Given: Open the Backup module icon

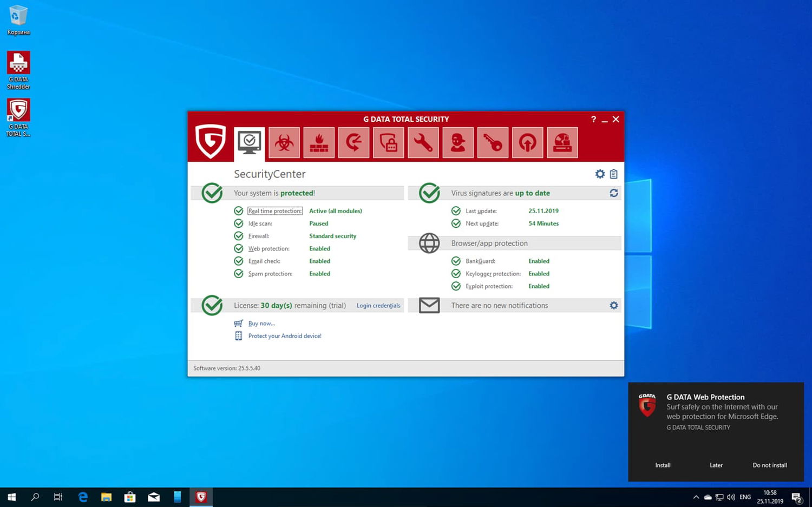Looking at the screenshot, I should (353, 143).
